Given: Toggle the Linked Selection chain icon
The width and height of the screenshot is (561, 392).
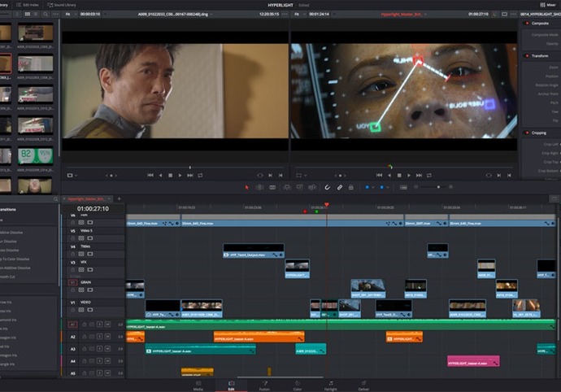Looking at the screenshot, I should coord(340,187).
